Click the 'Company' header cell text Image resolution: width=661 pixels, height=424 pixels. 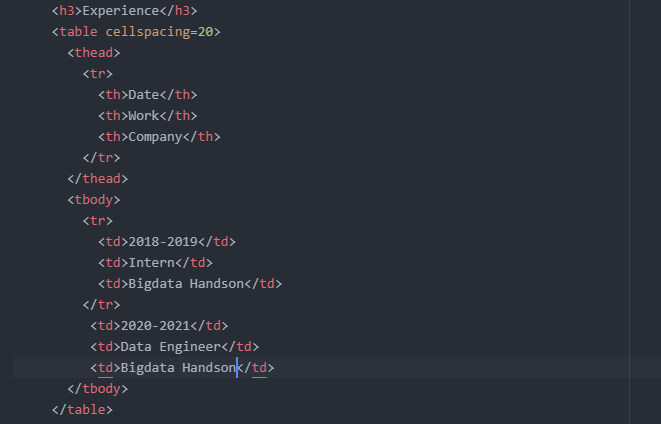pyautogui.click(x=155, y=137)
